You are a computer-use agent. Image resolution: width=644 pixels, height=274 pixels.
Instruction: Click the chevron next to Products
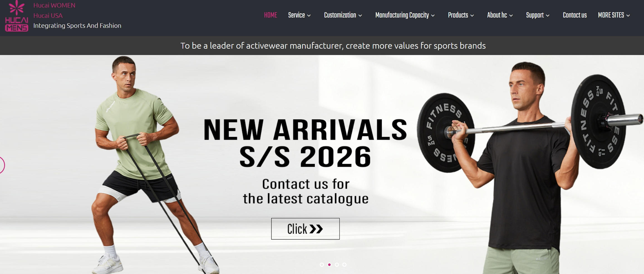[x=472, y=16]
